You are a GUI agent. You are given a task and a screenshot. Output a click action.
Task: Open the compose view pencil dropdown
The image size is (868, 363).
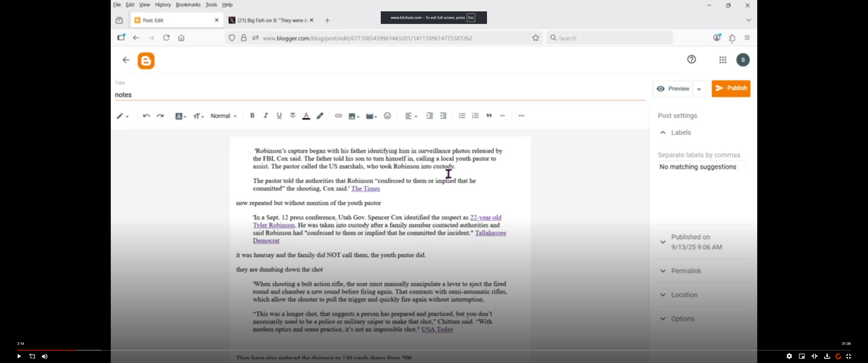point(123,116)
